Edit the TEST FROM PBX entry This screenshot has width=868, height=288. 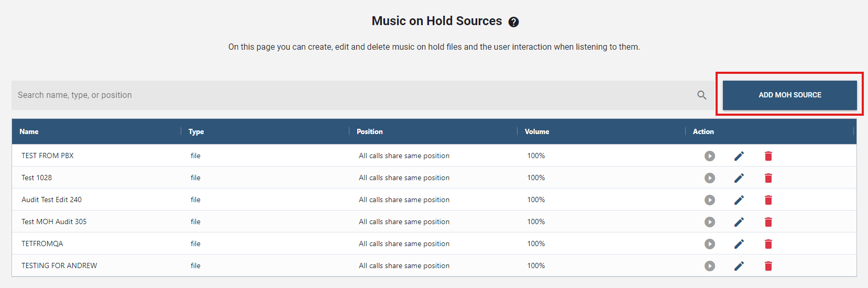click(739, 156)
